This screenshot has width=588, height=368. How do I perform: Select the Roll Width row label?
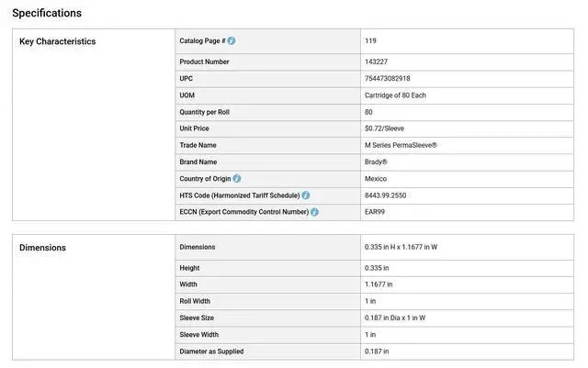tap(195, 301)
